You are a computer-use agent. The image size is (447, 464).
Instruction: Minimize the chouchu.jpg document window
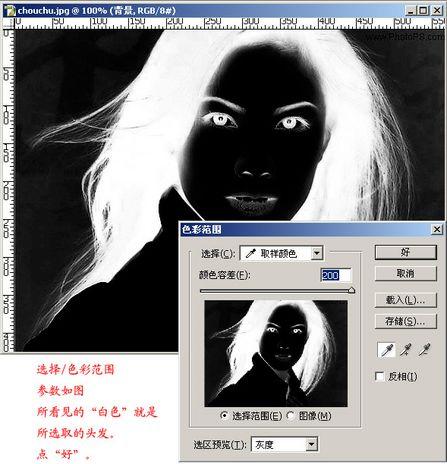pos(411,10)
